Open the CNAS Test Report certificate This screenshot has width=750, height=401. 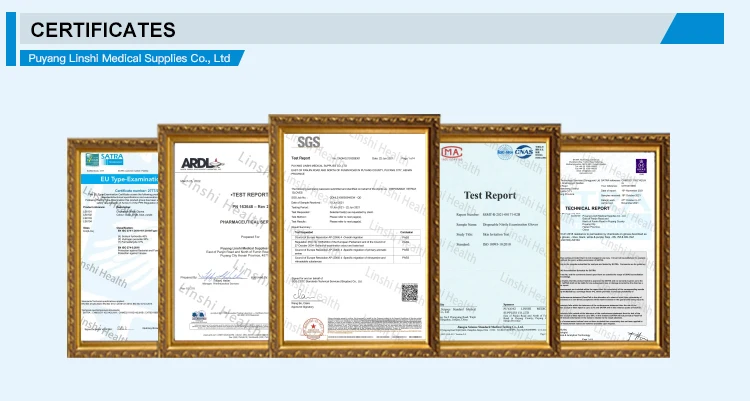[500, 240]
